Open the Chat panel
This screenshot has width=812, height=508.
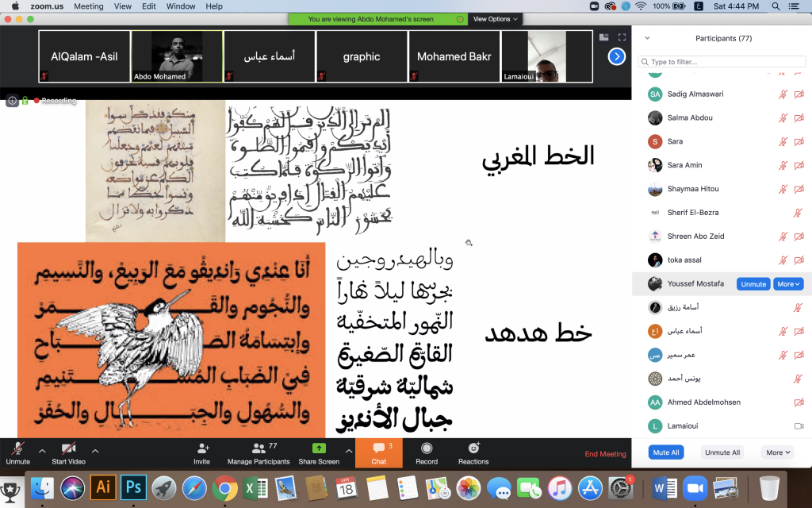[378, 453]
